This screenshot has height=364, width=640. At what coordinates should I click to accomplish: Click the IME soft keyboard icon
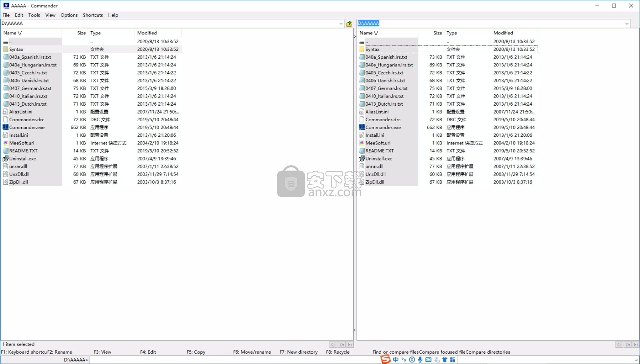pos(428,360)
